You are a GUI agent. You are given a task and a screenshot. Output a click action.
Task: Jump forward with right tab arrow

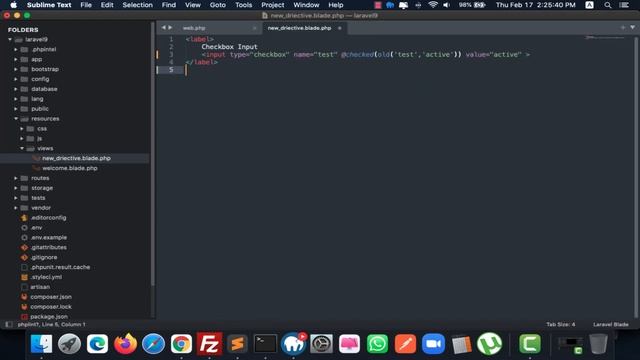(170, 28)
